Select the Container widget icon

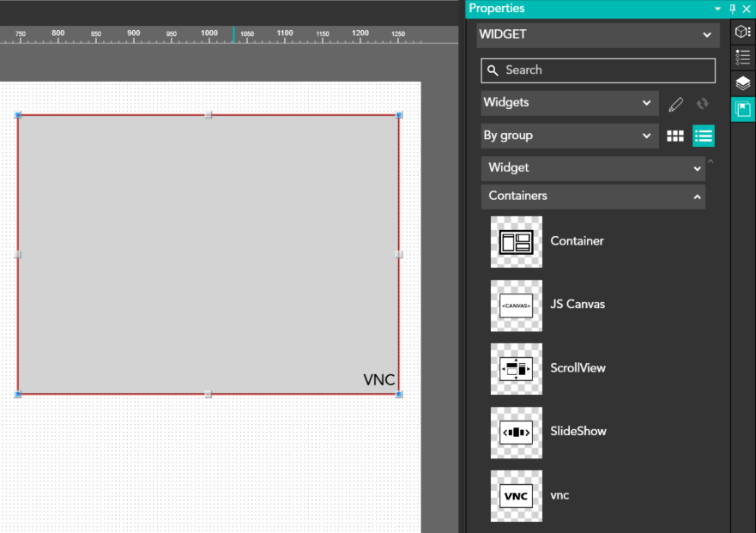tap(516, 242)
